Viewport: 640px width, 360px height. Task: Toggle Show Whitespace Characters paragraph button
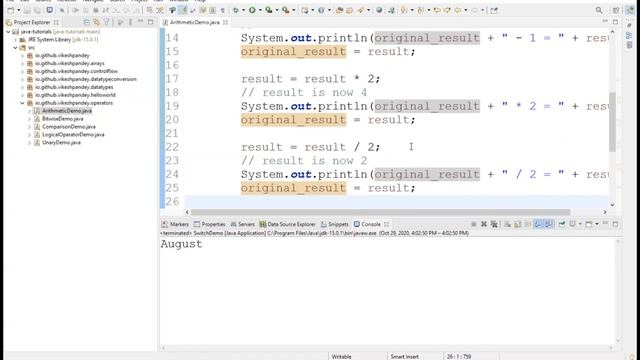click(222, 10)
